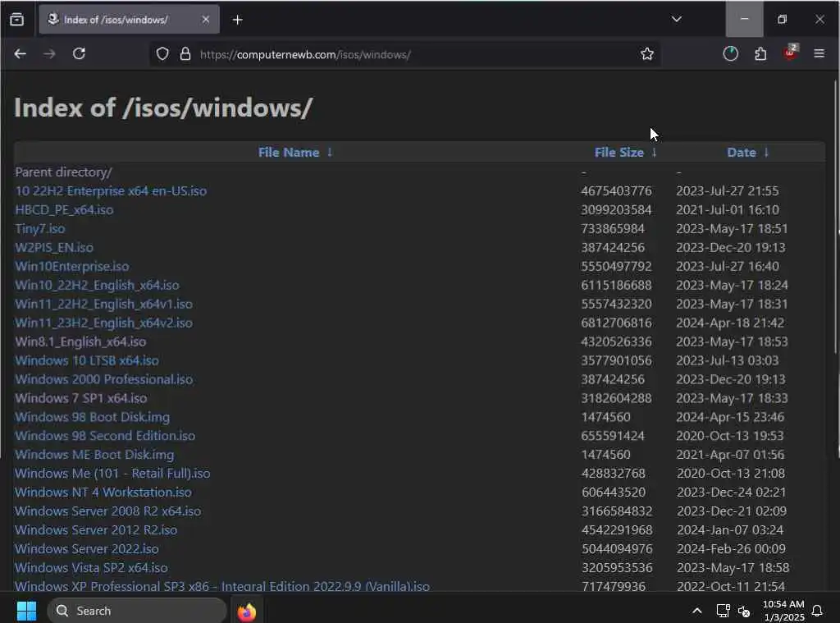840x623 pixels.
Task: Sort descending by File Name arrow
Action: [330, 153]
